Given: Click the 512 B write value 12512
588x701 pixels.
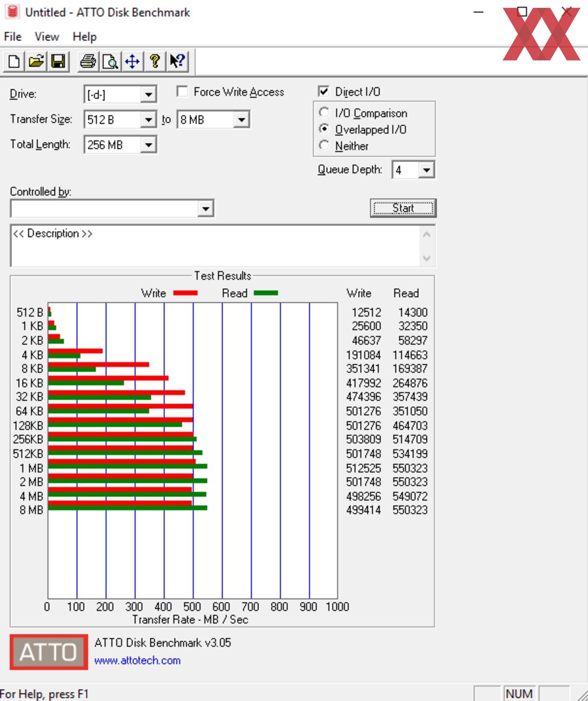Looking at the screenshot, I should [x=366, y=312].
